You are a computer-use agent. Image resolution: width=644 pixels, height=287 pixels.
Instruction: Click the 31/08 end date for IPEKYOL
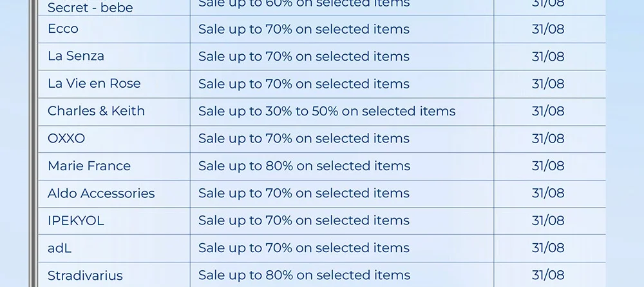tap(548, 221)
